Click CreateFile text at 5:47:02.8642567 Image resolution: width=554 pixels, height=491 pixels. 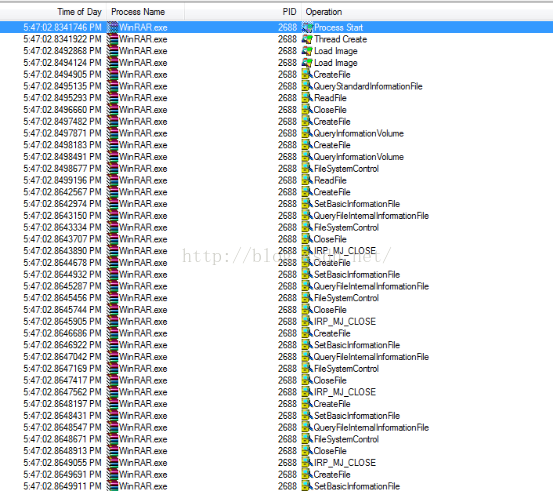click(x=332, y=192)
